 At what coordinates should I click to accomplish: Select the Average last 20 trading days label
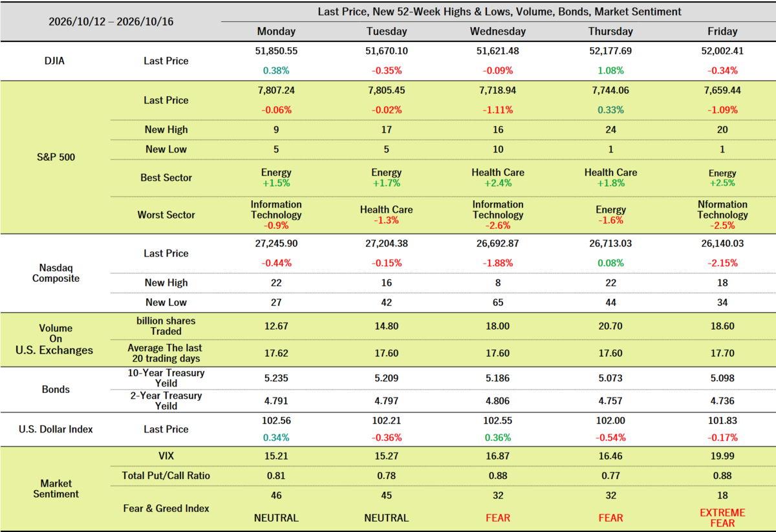[166, 353]
